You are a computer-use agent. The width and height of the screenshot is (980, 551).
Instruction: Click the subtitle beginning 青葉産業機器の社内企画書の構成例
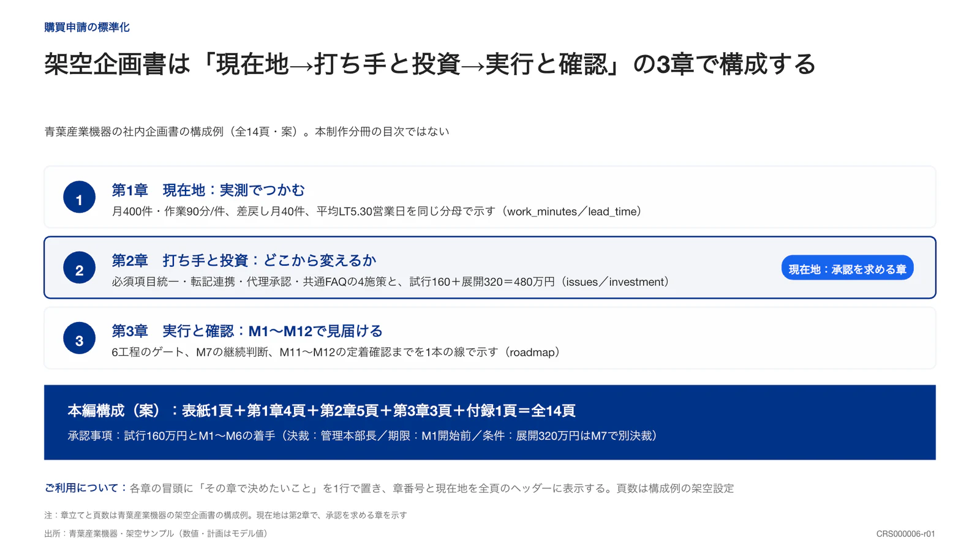coord(247,132)
